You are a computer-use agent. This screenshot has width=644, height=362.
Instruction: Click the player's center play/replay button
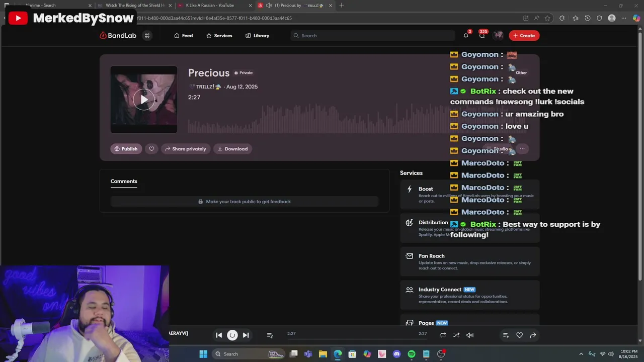[232, 335]
